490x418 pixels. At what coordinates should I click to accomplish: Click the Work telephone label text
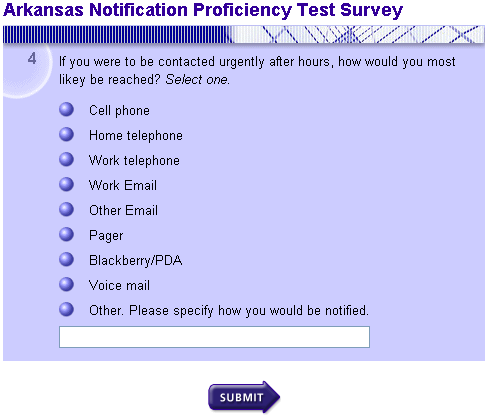[134, 161]
